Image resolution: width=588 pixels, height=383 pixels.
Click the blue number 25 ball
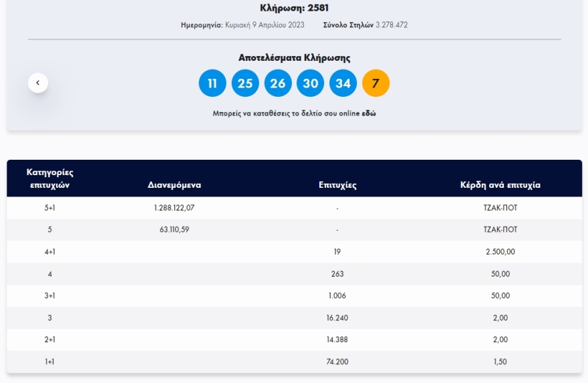coord(245,84)
